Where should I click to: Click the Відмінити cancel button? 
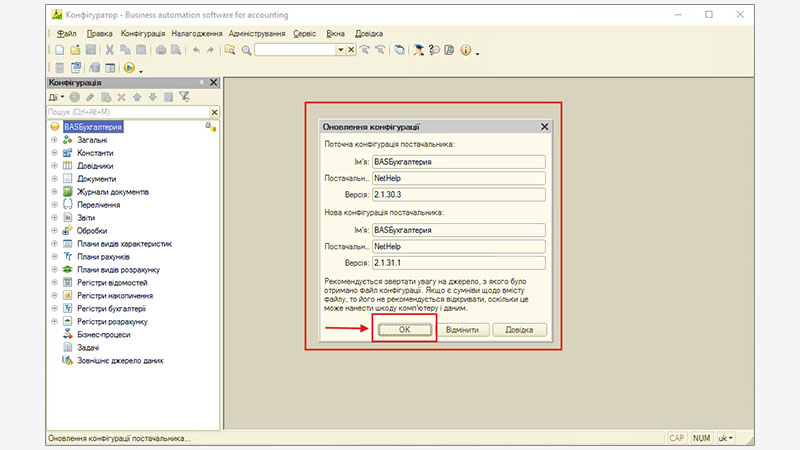point(462,330)
